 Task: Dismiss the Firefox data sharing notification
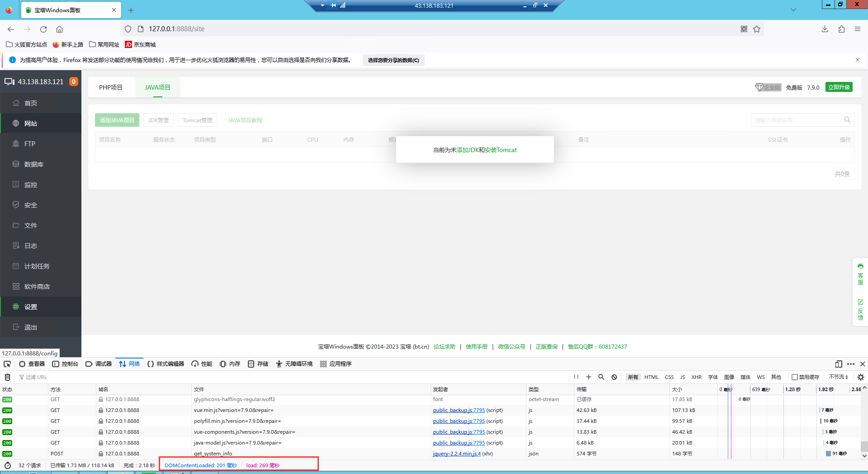tap(857, 60)
